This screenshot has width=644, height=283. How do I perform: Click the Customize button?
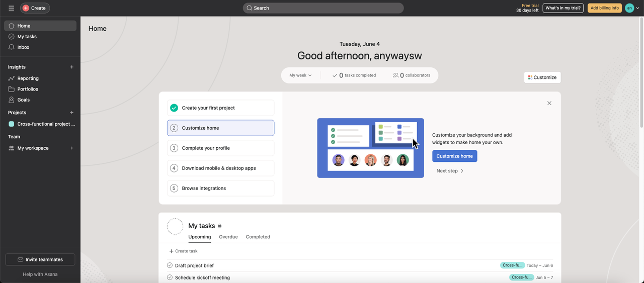click(542, 77)
